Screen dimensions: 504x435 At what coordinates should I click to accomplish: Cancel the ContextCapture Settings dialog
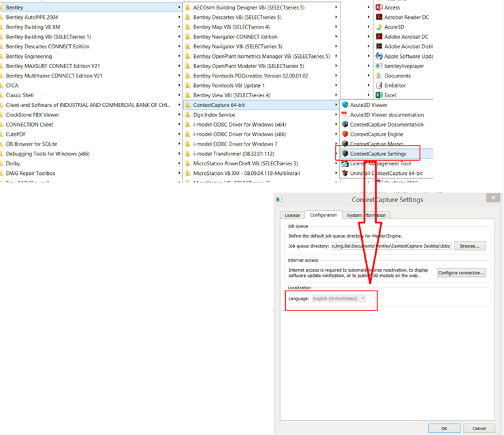point(479,428)
